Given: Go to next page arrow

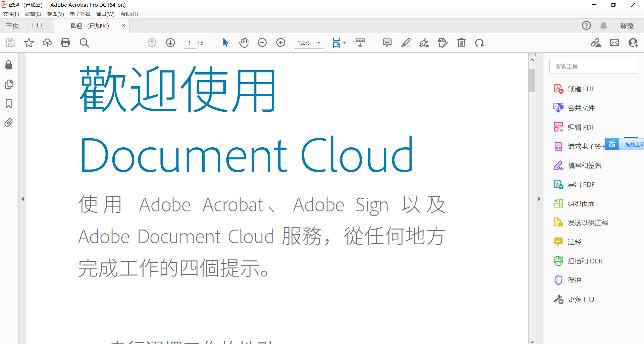Looking at the screenshot, I should 170,43.
